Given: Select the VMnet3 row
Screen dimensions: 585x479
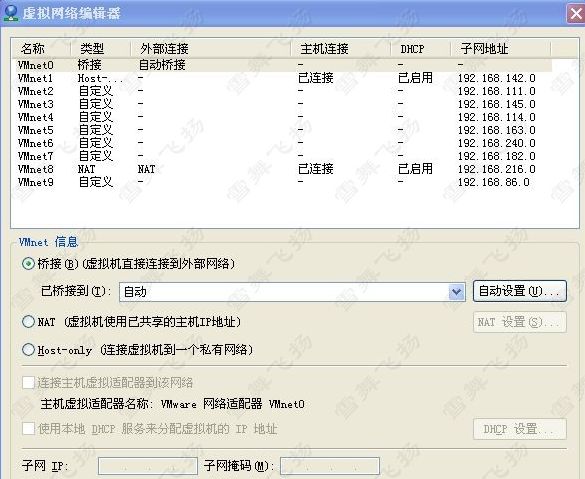Looking at the screenshot, I should pos(282,104).
